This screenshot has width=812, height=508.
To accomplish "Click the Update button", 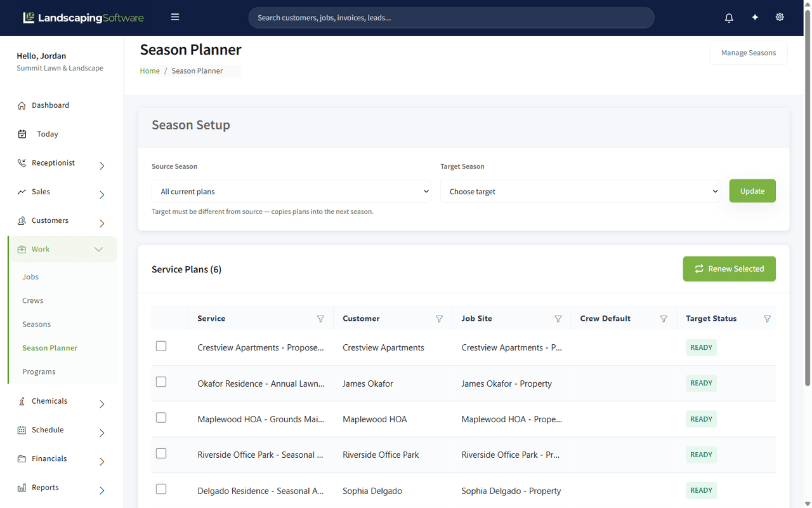I will point(752,191).
